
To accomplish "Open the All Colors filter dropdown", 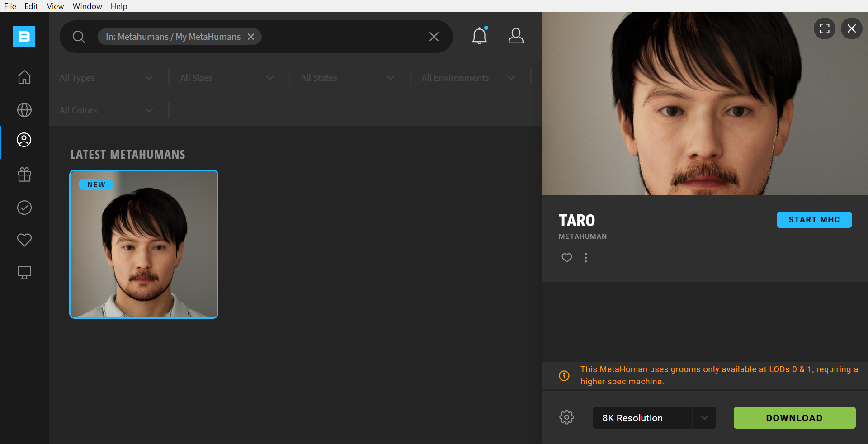I will pos(107,110).
